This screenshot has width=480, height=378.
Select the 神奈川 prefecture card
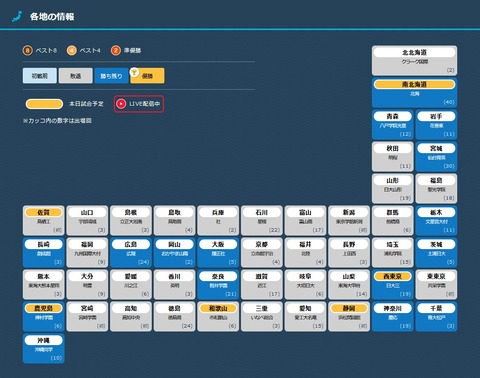point(393,317)
